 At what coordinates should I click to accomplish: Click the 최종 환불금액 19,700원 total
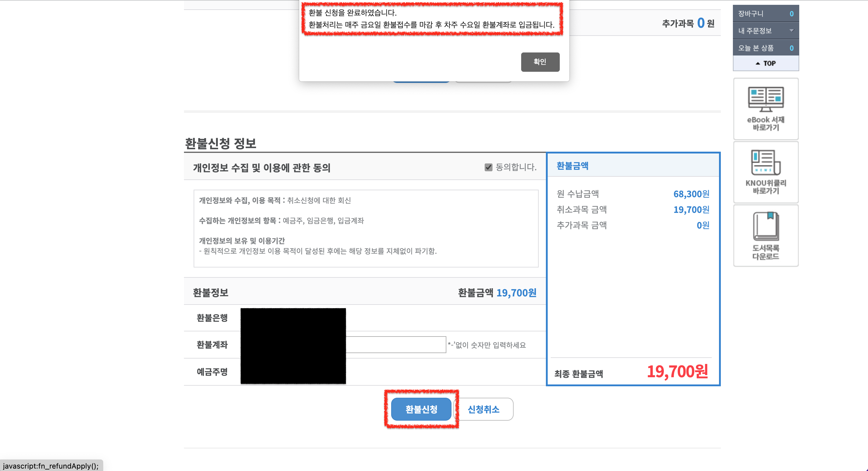coord(677,371)
